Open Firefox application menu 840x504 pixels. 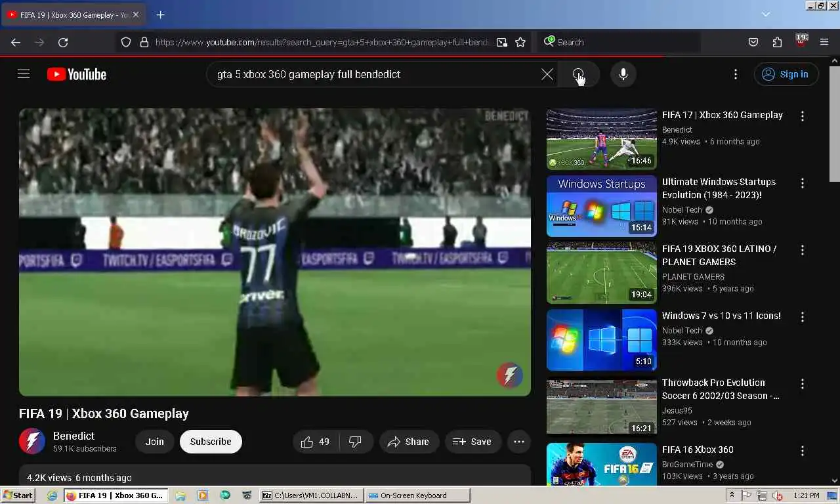click(x=824, y=42)
